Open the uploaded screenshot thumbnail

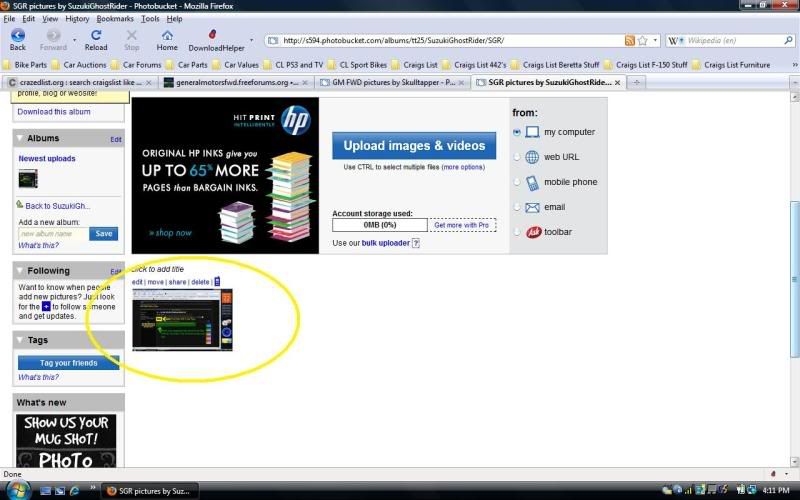(182, 320)
